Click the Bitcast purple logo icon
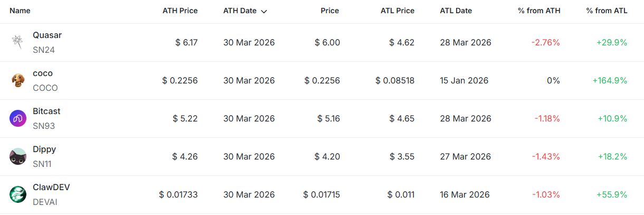The height and width of the screenshot is (215, 644). (x=18, y=118)
